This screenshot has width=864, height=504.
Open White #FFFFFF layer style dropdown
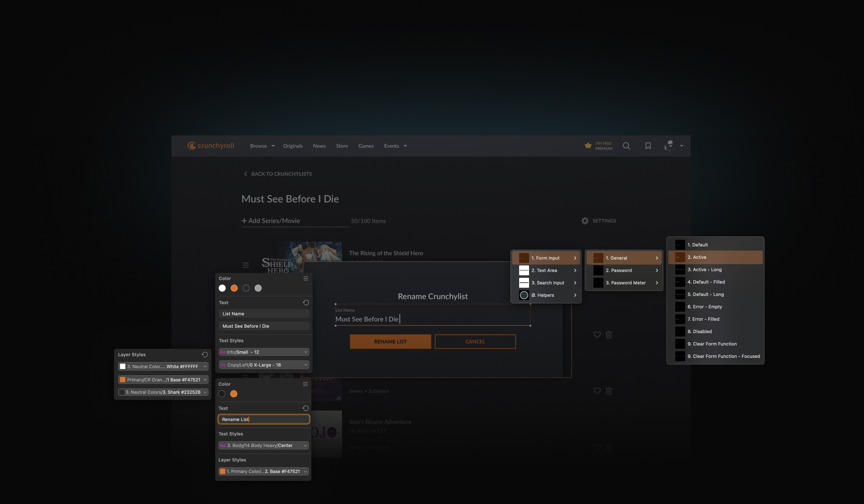tap(163, 367)
